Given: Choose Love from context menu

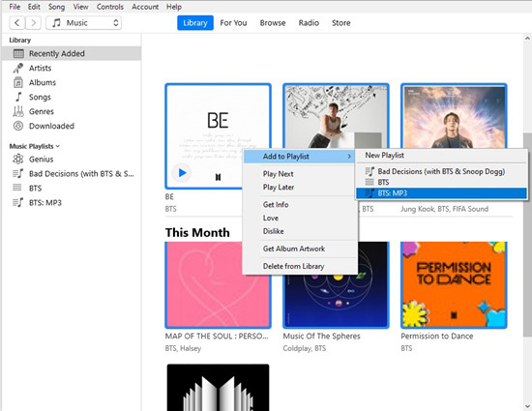Looking at the screenshot, I should click(x=300, y=218).
